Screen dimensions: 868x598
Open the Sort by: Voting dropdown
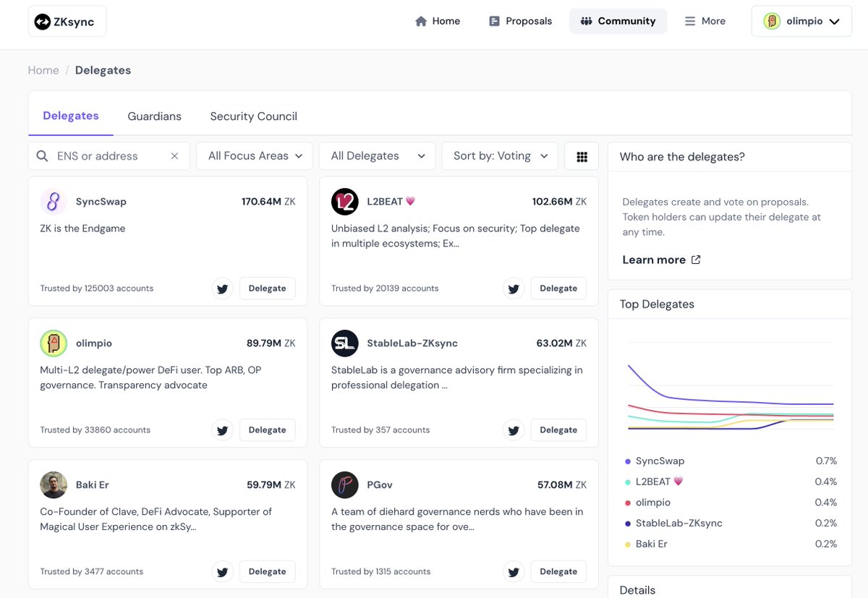500,156
